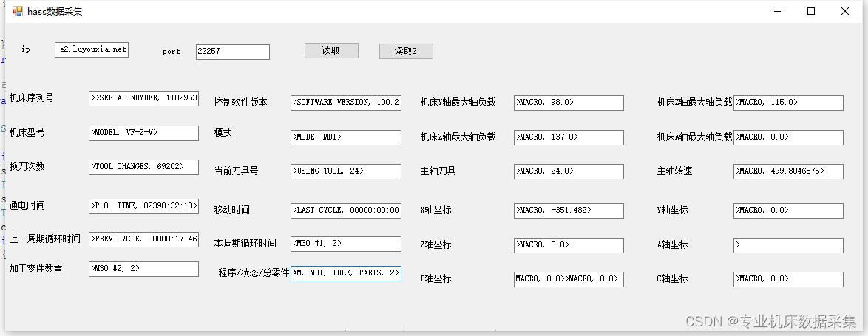Click the '本周期循环时间' label
Image resolution: width=868 pixels, height=336 pixels.
(x=245, y=243)
